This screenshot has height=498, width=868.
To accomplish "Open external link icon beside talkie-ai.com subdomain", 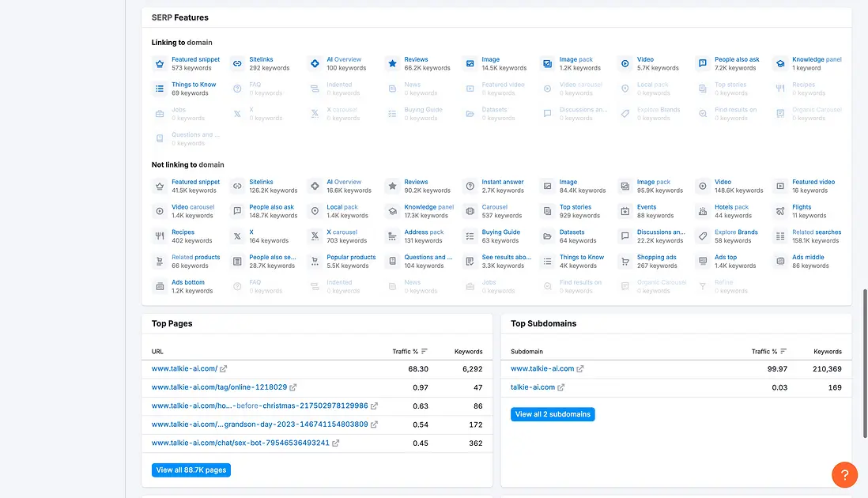I will pyautogui.click(x=560, y=387).
